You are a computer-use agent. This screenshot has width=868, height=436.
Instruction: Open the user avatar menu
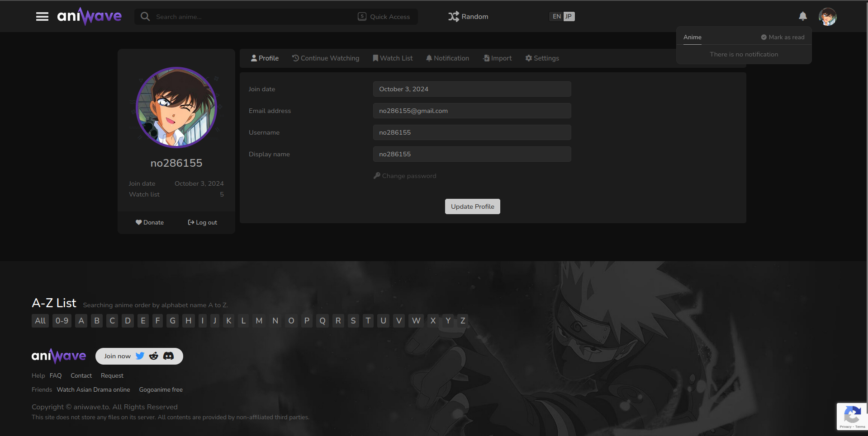(x=828, y=17)
